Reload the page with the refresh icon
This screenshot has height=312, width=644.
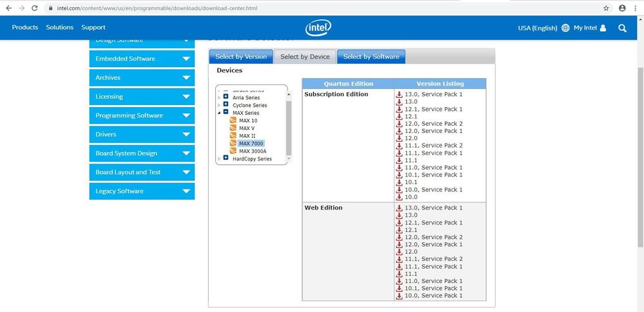point(35,8)
